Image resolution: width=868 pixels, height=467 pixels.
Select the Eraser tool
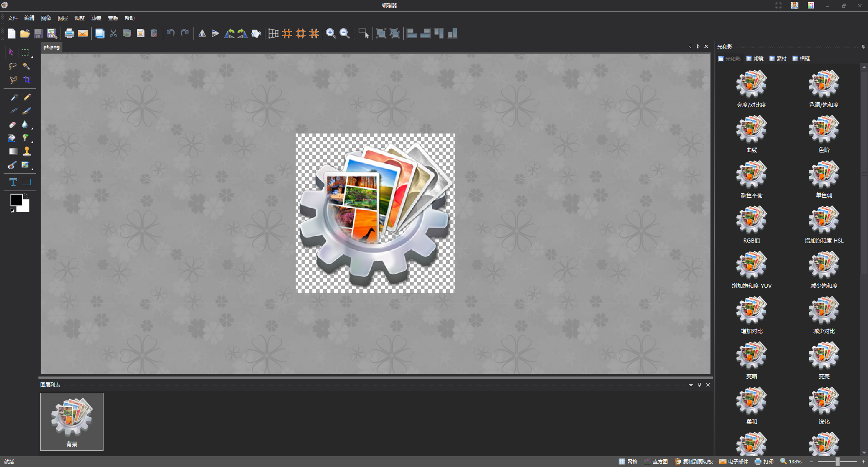12,124
